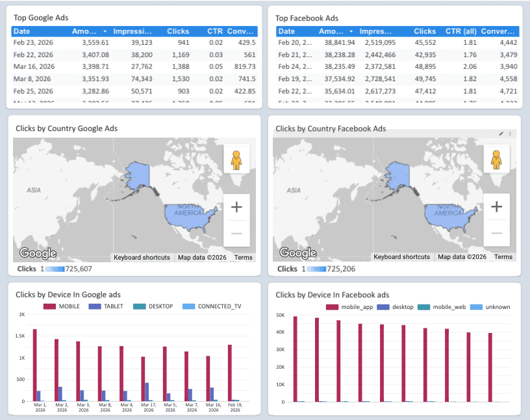Screen dimensions: 530x420
Task: Open the three-dot menu on Clicks by Country Facebook Ads
Action: tap(509, 133)
